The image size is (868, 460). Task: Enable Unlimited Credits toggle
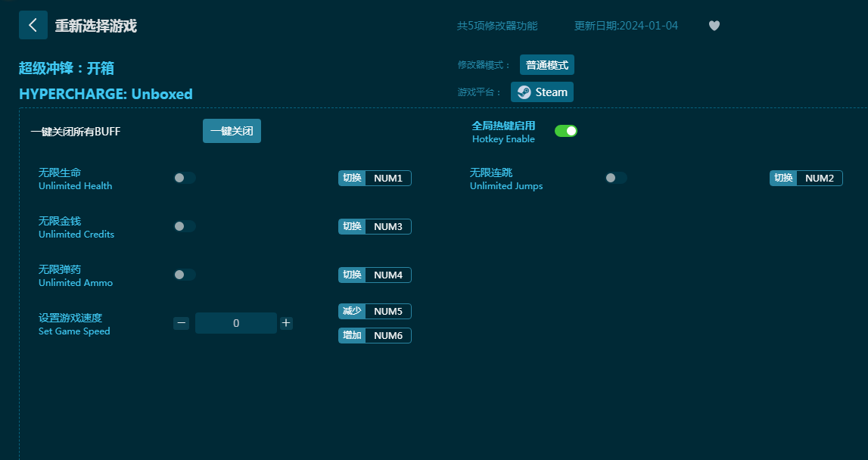click(x=185, y=226)
